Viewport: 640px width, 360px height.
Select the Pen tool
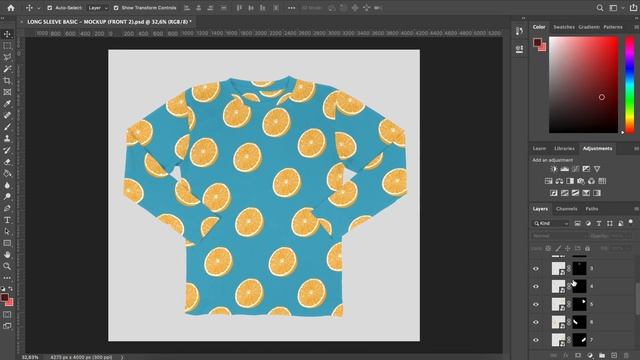[x=7, y=208]
